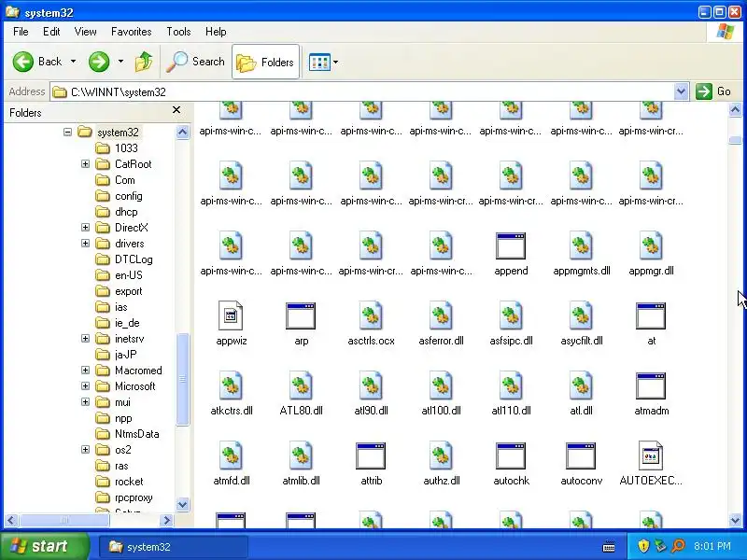Click the system32 taskbar button
The width and height of the screenshot is (747, 560).
pos(173,547)
